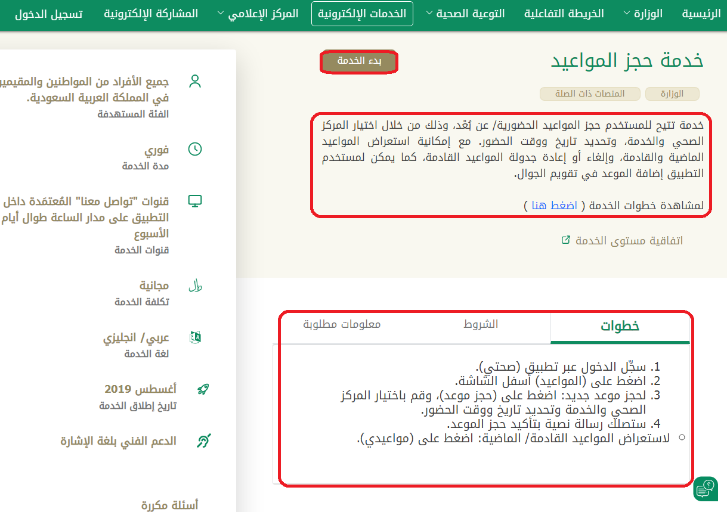
Task: Click the مجانية service cost text
Action: 154,285
